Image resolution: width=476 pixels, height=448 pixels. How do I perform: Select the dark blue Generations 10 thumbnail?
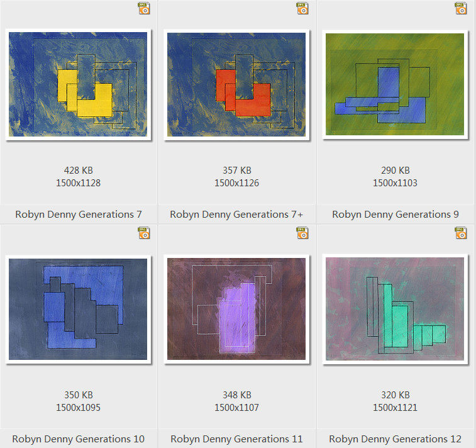point(78,309)
